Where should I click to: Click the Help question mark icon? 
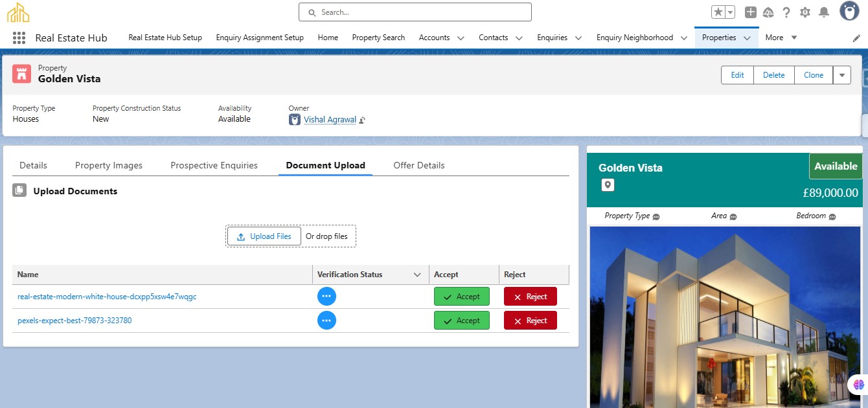(x=786, y=12)
